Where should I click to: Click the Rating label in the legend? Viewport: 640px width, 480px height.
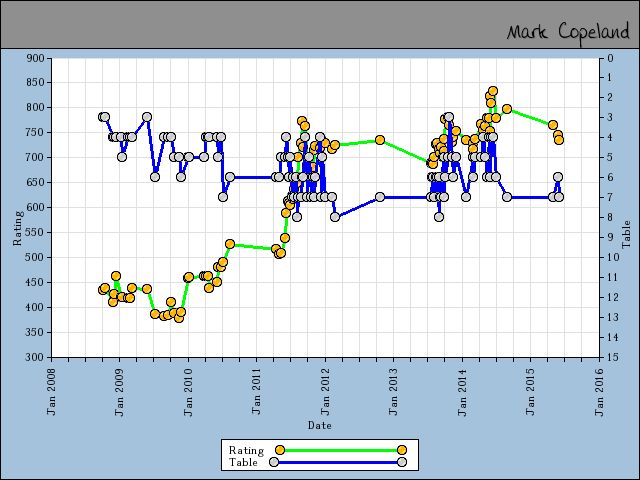point(246,450)
